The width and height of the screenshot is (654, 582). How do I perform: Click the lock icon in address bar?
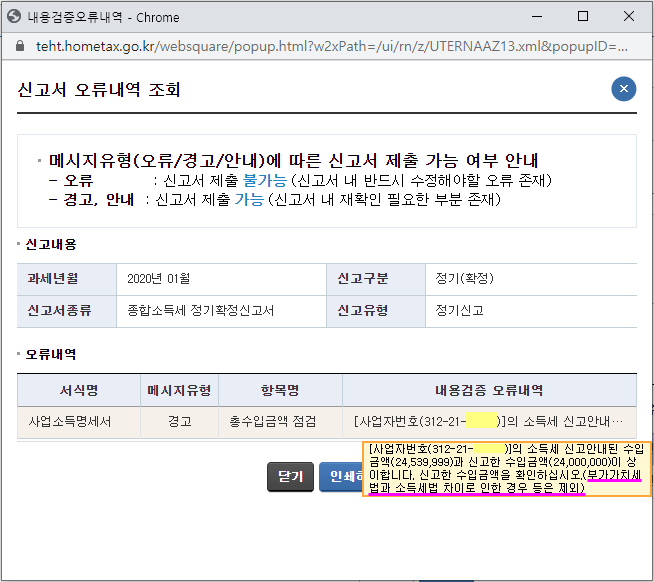[20, 46]
